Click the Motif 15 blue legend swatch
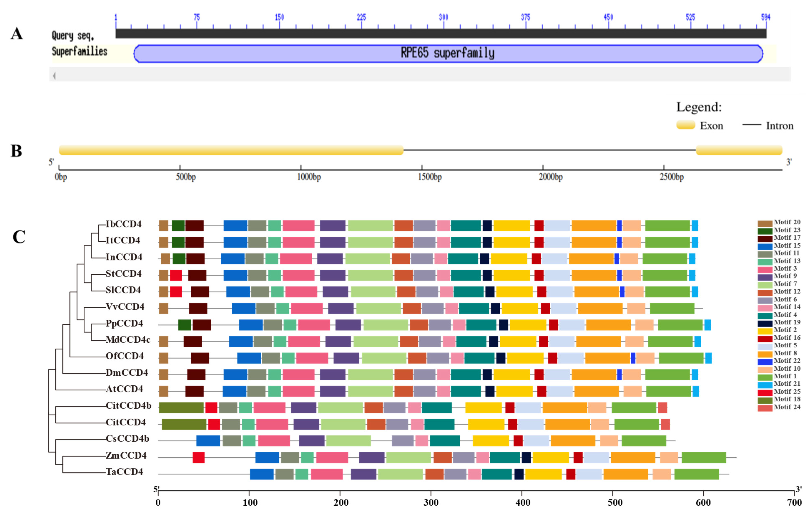The width and height of the screenshot is (812, 516). pyautogui.click(x=765, y=246)
